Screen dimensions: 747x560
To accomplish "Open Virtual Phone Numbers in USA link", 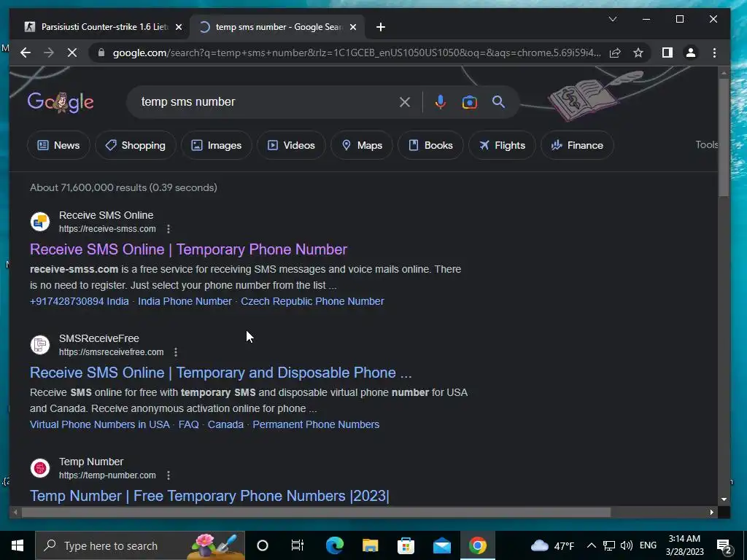I will [99, 425].
